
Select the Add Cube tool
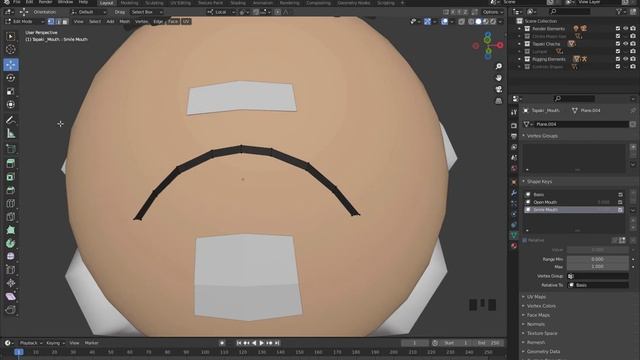tap(11, 149)
